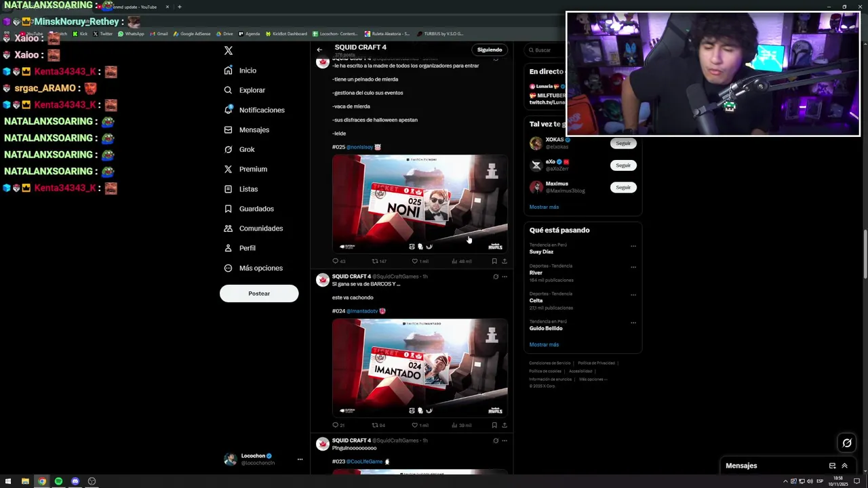Share the #024 Imantado post
868x488 pixels.
pos(505,425)
